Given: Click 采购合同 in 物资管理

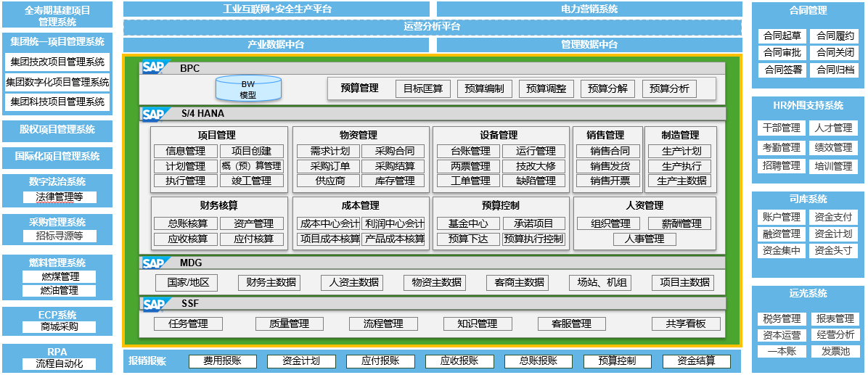Looking at the screenshot, I should coord(395,151).
